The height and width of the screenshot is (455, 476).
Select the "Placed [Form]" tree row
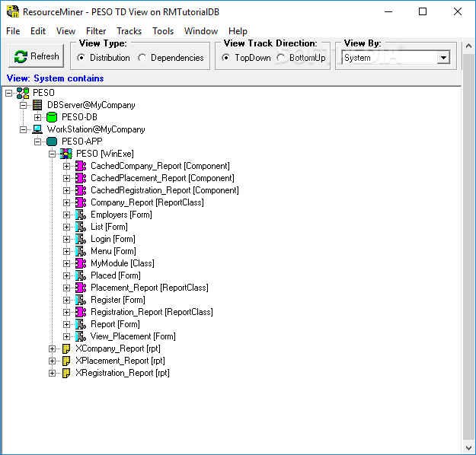(116, 275)
